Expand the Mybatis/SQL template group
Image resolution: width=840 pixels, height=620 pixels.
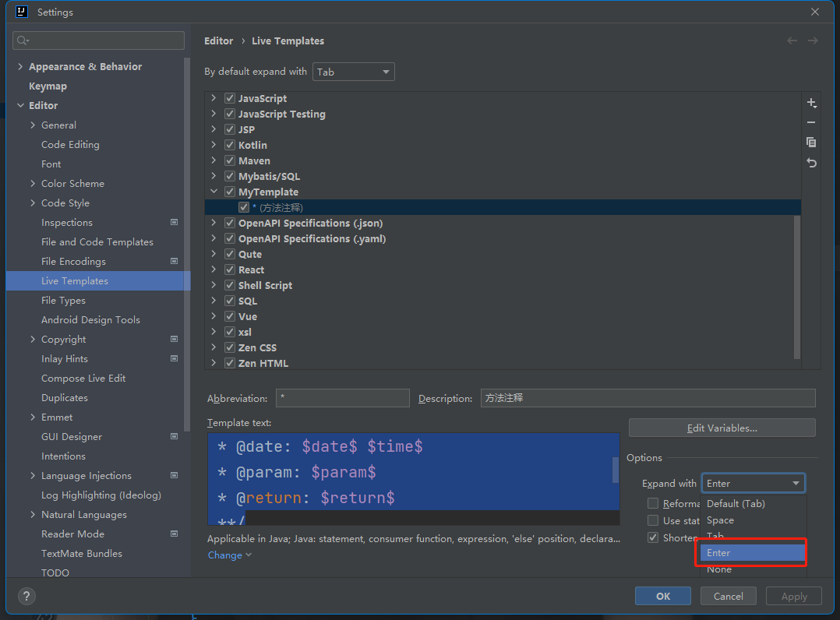(214, 175)
